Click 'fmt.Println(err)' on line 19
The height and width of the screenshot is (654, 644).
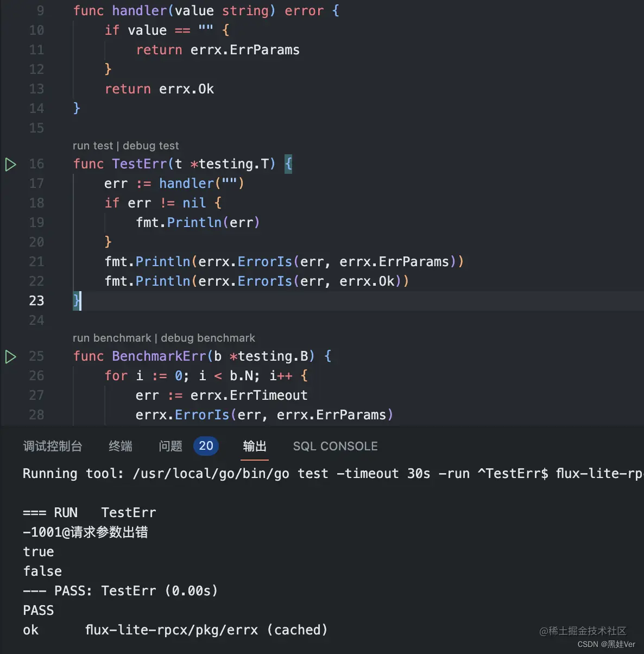point(198,223)
